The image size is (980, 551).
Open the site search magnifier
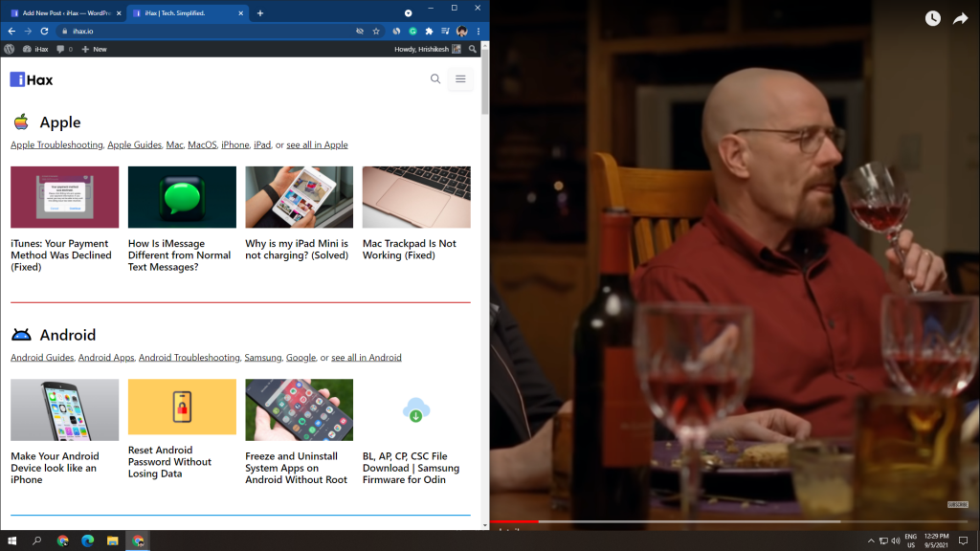click(435, 78)
